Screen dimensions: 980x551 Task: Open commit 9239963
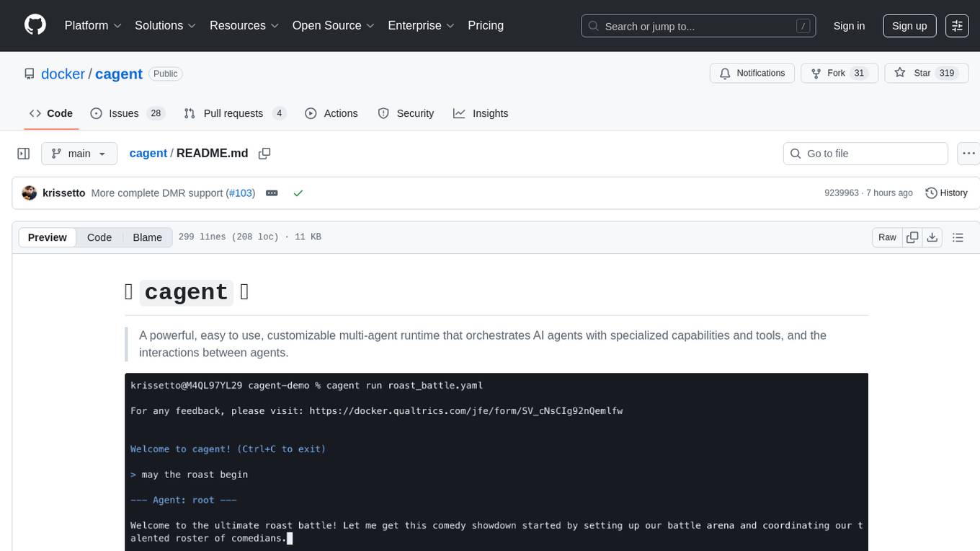(x=842, y=193)
